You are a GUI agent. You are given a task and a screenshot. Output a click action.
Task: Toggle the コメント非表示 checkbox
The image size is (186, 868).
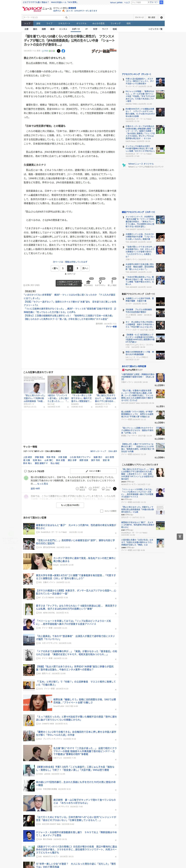click(x=102, y=511)
